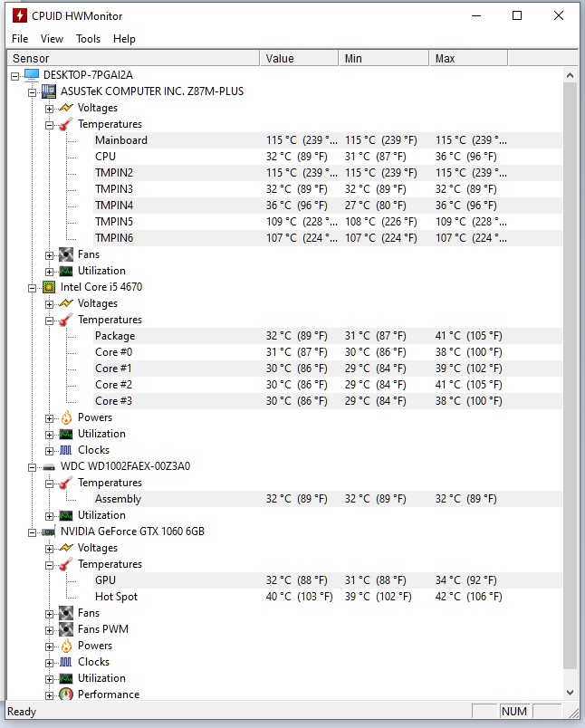Image resolution: width=585 pixels, height=728 pixels.
Task: Expand NVIDIA Fans PWM section
Action: [49, 630]
